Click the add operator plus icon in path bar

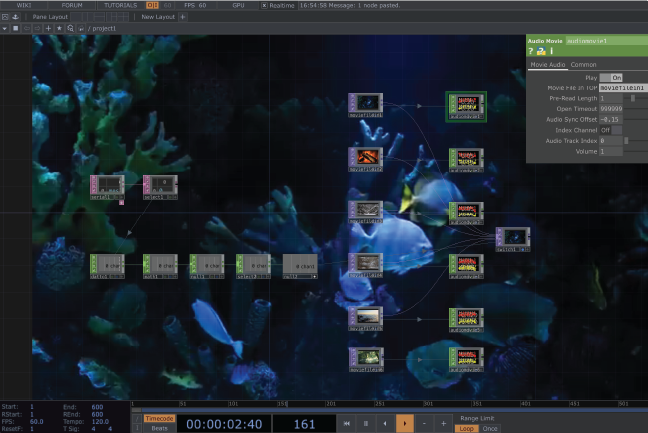(48, 29)
